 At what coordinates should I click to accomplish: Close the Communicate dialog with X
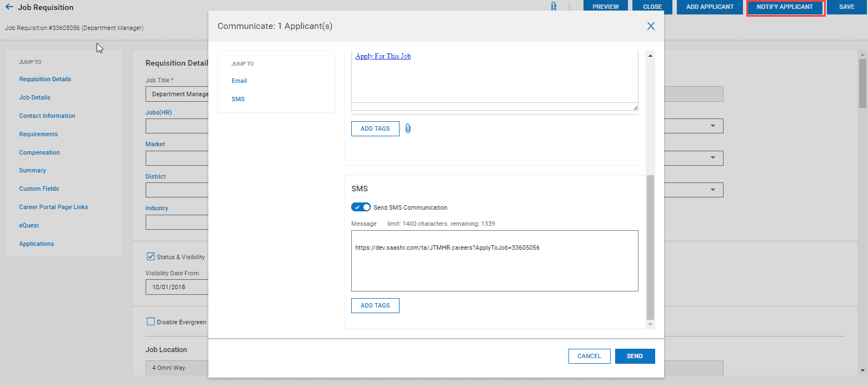tap(651, 26)
